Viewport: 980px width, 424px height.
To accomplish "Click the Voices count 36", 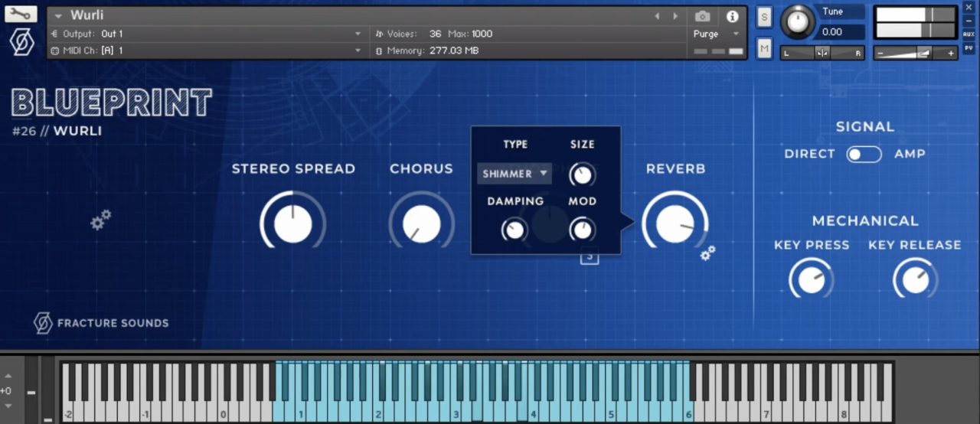I will [435, 34].
